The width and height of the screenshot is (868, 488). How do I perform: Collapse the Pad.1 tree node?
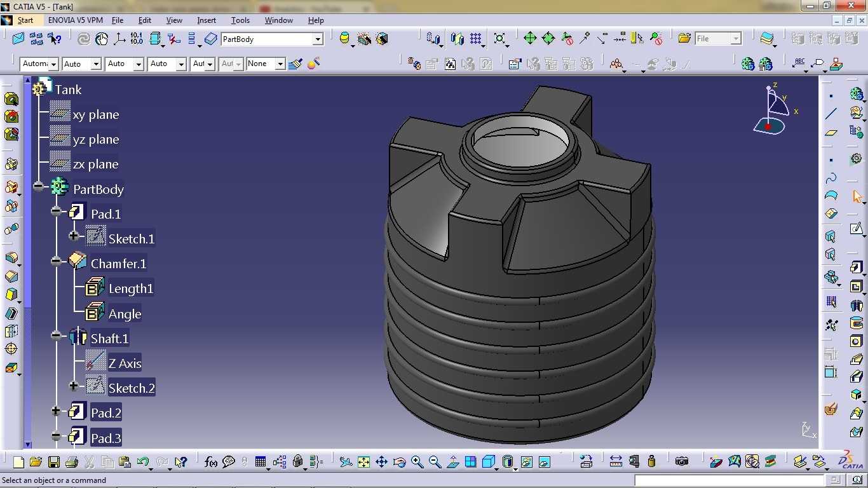[57, 211]
